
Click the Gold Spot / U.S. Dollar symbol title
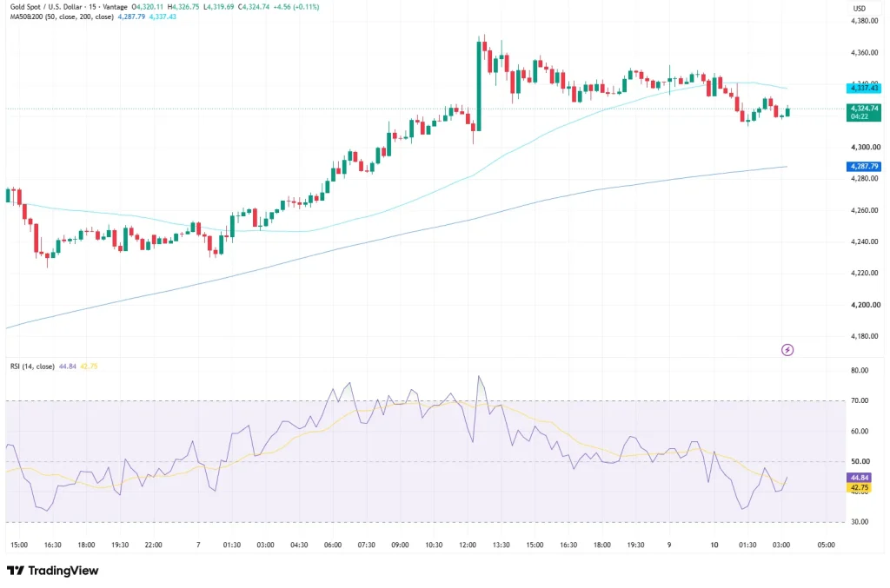coord(47,7)
